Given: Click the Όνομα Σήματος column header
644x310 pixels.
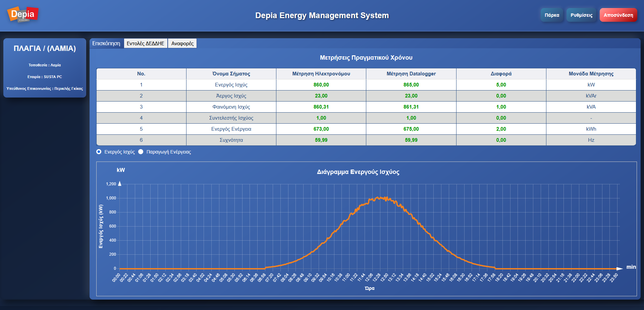Looking at the screenshot, I should click(x=231, y=74).
